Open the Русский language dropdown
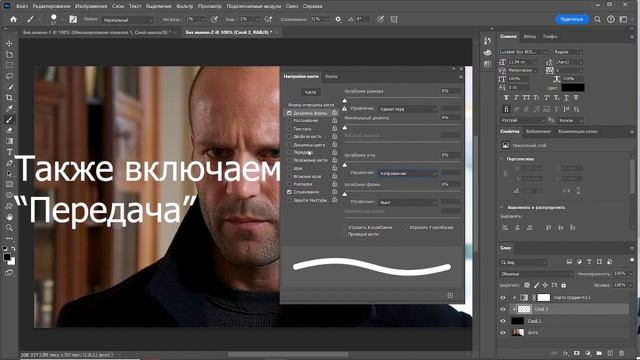This screenshot has width=640, height=360. [523, 120]
